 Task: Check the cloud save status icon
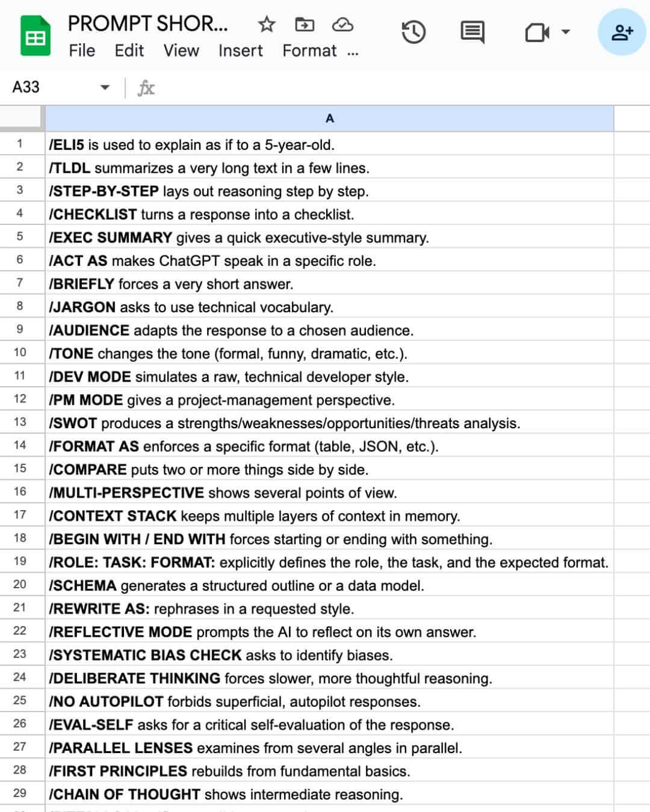[342, 25]
